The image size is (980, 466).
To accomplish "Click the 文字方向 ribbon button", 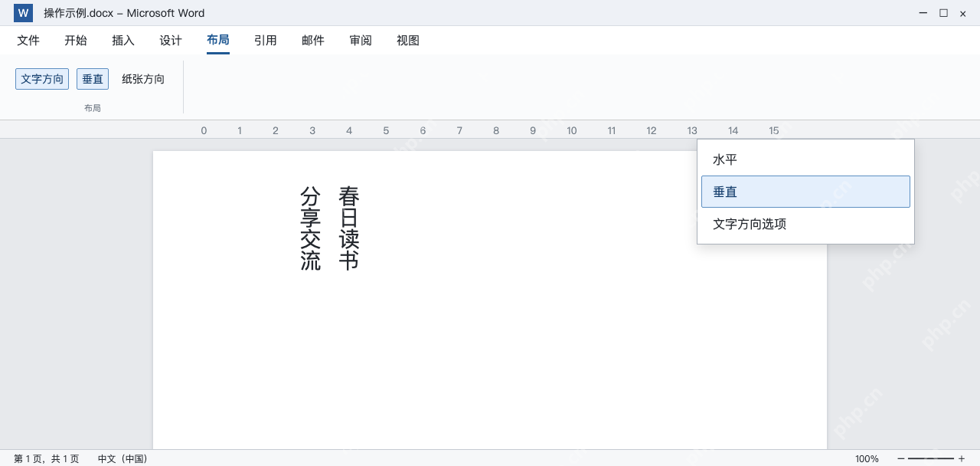I will (x=42, y=79).
